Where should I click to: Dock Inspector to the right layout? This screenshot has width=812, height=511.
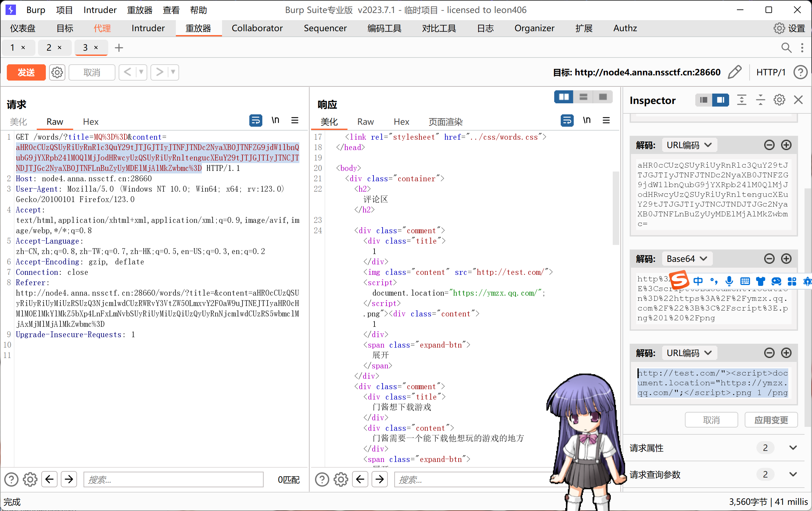point(720,100)
